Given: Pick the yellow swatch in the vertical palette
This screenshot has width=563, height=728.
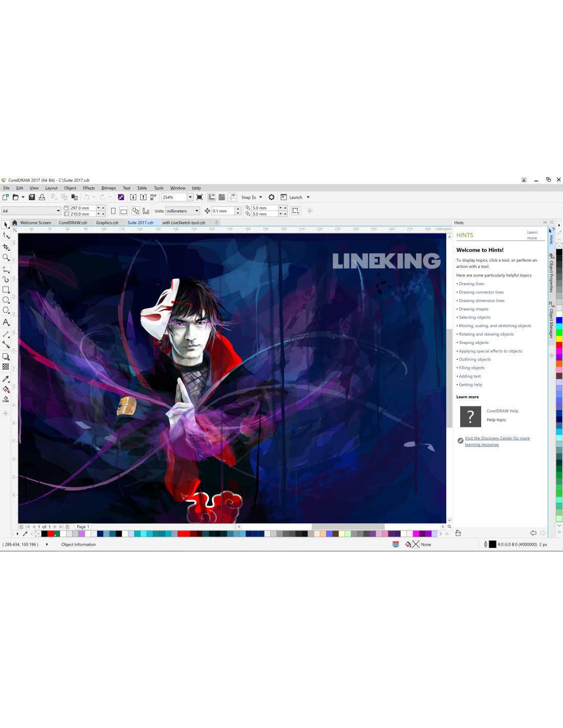Looking at the screenshot, I should click(x=559, y=338).
